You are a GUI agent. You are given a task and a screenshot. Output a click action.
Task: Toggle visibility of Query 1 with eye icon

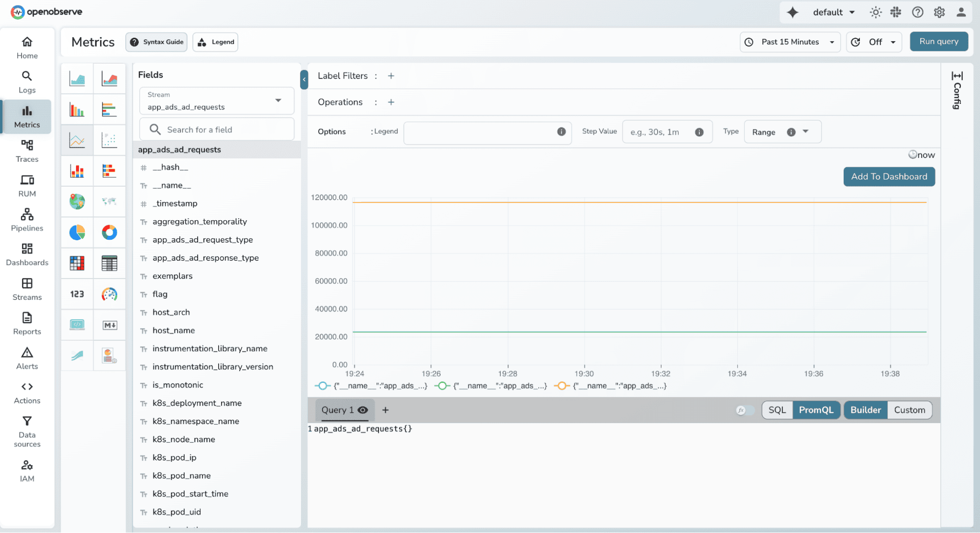coord(362,410)
